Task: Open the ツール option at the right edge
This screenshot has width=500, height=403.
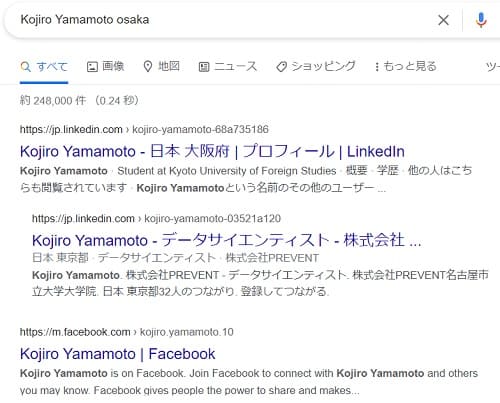Action: point(493,67)
